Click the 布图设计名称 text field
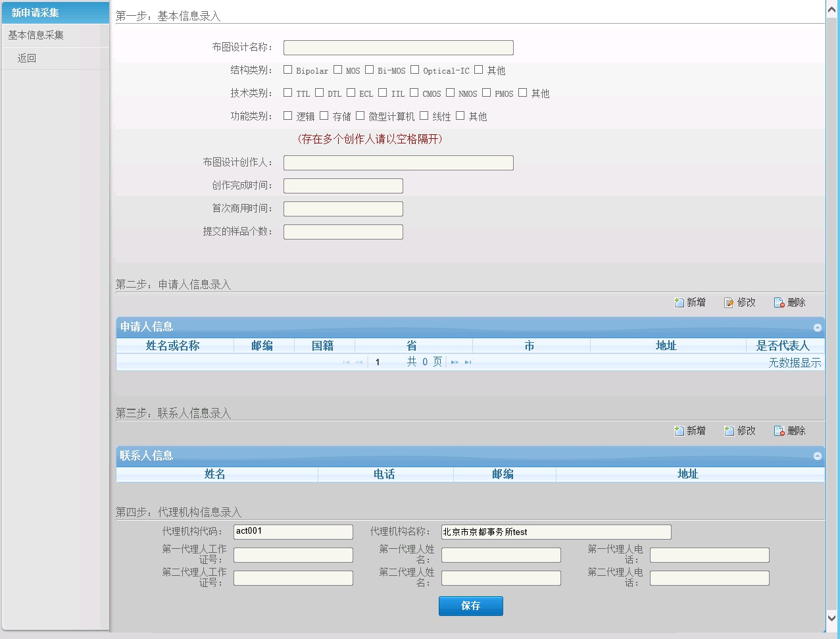840x639 pixels. [x=398, y=48]
